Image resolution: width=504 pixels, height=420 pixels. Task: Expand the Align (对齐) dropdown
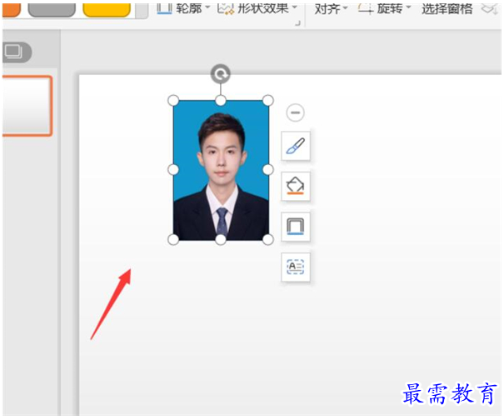pyautogui.click(x=331, y=9)
